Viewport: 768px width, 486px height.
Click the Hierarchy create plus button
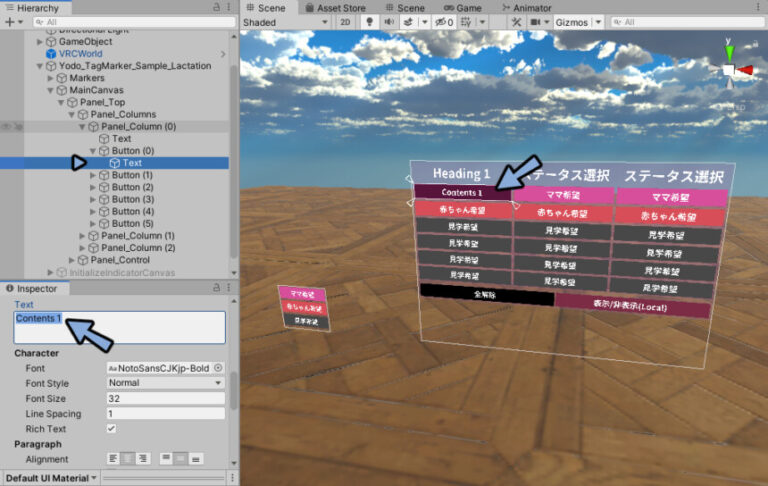tap(9, 22)
